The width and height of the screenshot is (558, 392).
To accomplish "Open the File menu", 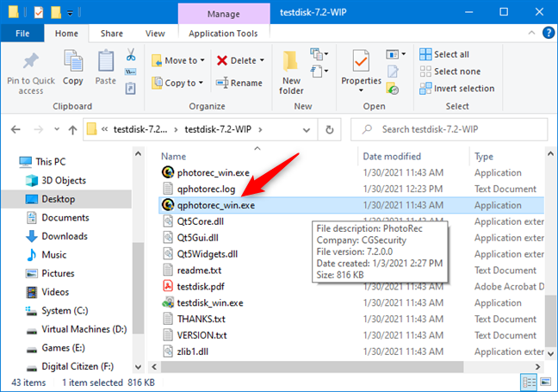I will pyautogui.click(x=22, y=34).
